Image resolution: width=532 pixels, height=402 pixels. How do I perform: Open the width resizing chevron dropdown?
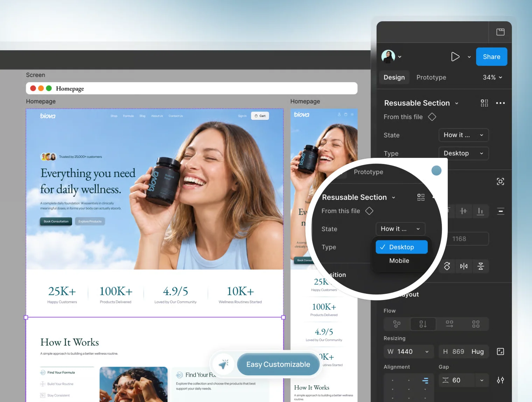[x=427, y=352]
